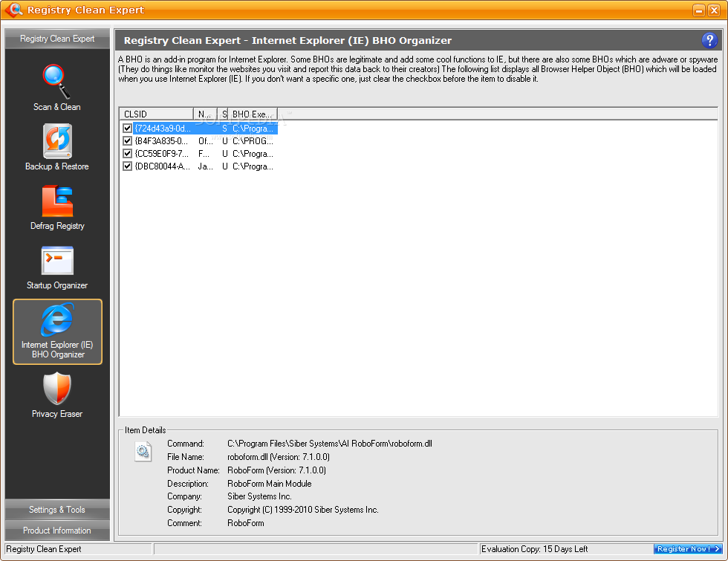Sort list by BHO Exe... column header
The image size is (728, 561).
tap(253, 114)
